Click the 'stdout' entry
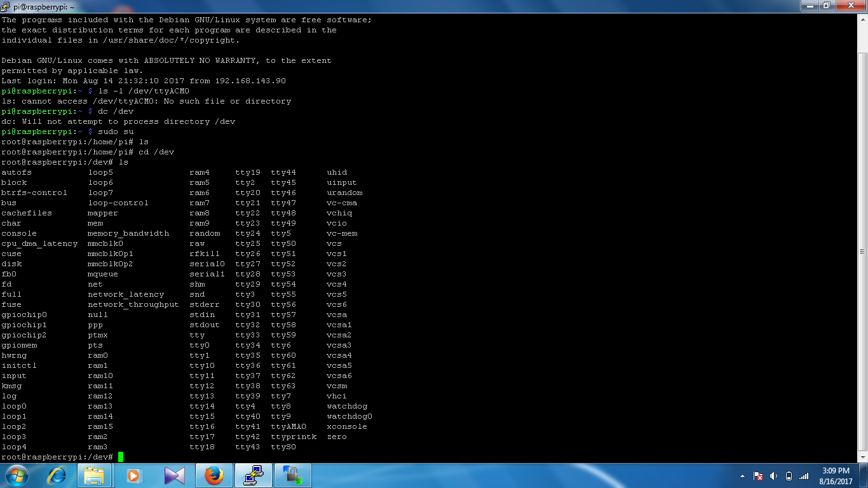Viewport: 868px width, 488px height. coord(205,325)
